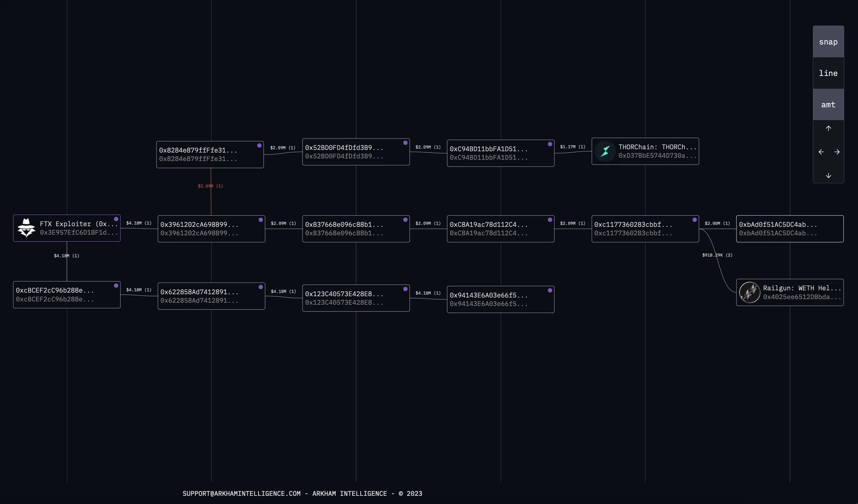Viewport: 858px width, 504px height.
Task: Toggle the snap option
Action: pyautogui.click(x=828, y=42)
